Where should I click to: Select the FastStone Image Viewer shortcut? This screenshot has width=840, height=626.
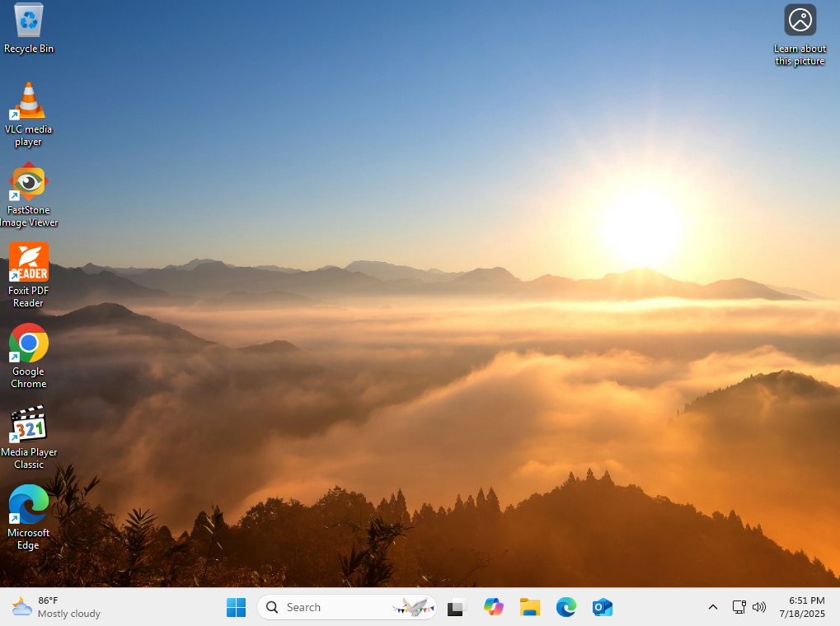pos(28,196)
